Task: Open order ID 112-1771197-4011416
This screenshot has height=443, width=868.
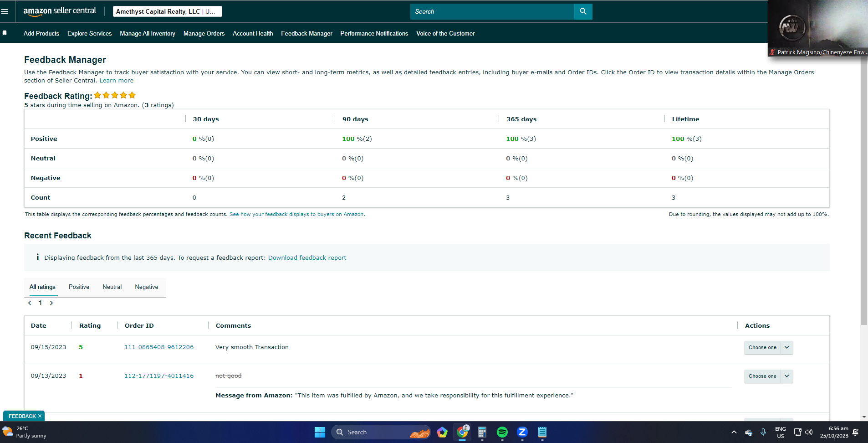Action: [x=159, y=376]
